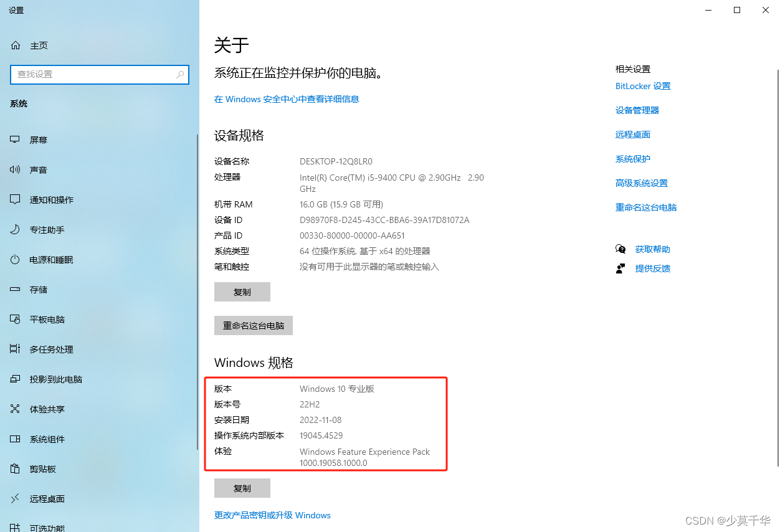
Task: Click the Remote Desktop sidebar icon
Action: click(x=16, y=499)
